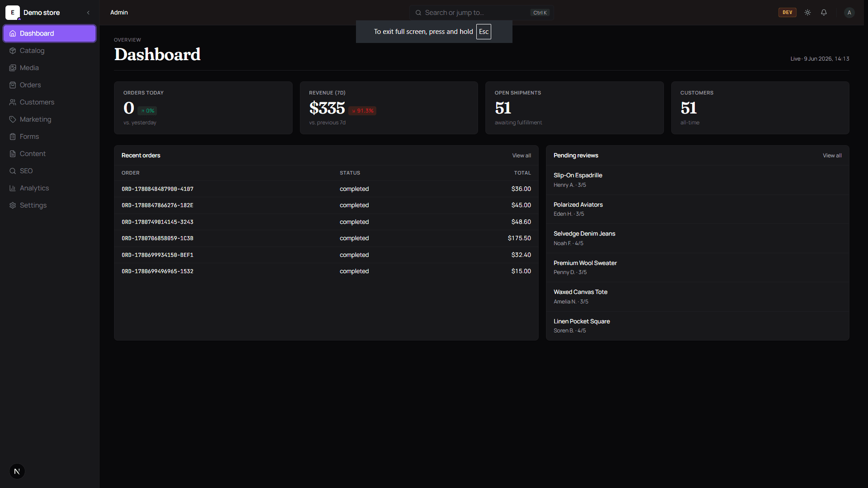Click the Esc key hint in overlay

484,32
